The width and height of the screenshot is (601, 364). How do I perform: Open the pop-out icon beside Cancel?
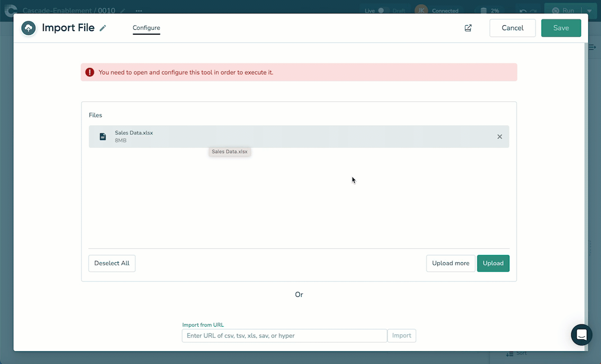coord(468,28)
